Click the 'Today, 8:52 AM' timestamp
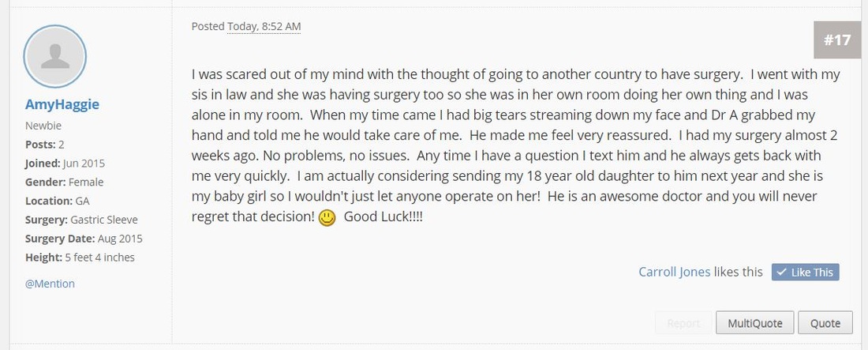This screenshot has height=350, width=868. point(264,27)
